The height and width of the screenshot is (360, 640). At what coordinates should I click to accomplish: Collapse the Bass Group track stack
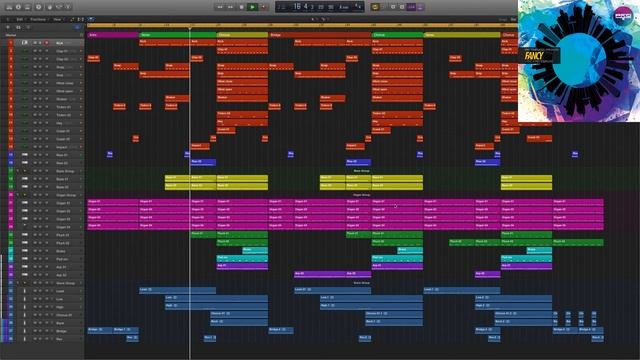click(x=18, y=171)
